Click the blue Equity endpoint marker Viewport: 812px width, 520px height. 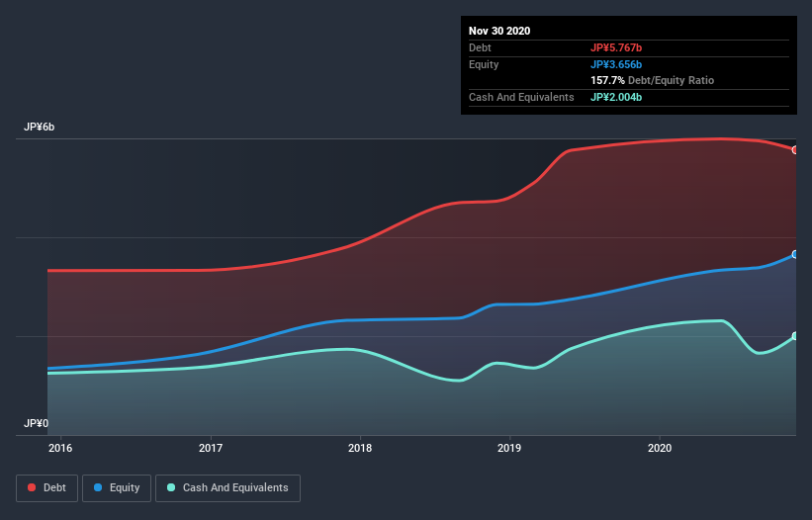click(795, 255)
